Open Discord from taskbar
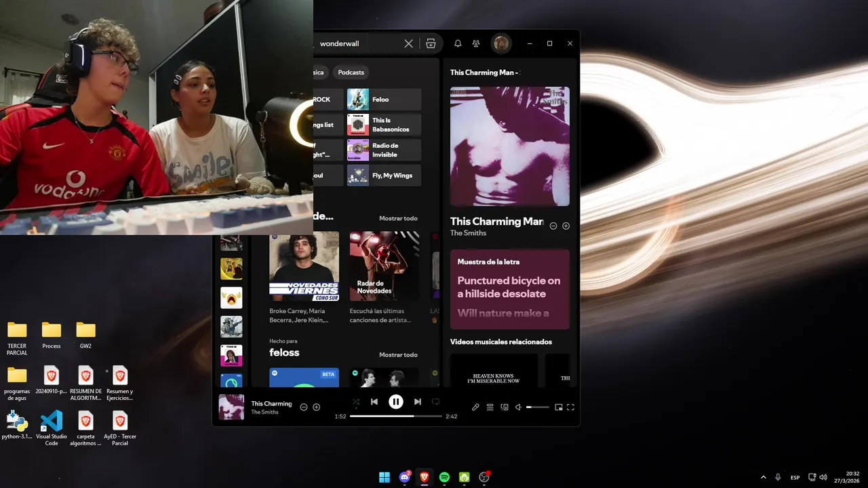Screen dimensions: 868x488 pyautogui.click(x=405, y=477)
